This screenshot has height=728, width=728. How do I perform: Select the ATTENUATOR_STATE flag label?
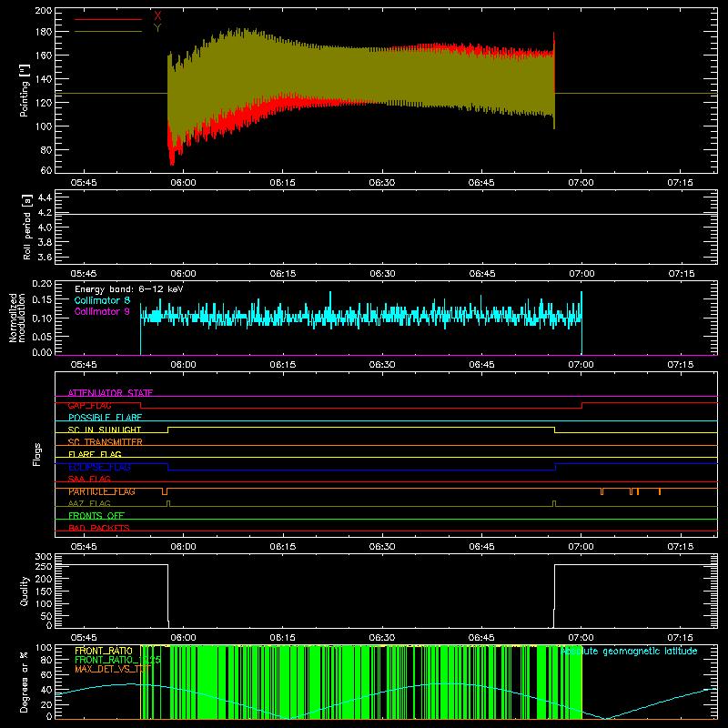coord(110,393)
